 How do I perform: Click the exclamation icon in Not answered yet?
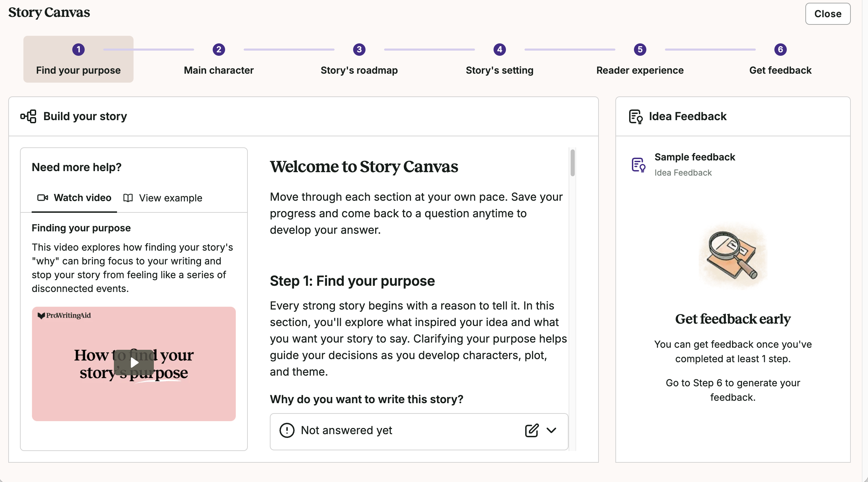(x=287, y=430)
